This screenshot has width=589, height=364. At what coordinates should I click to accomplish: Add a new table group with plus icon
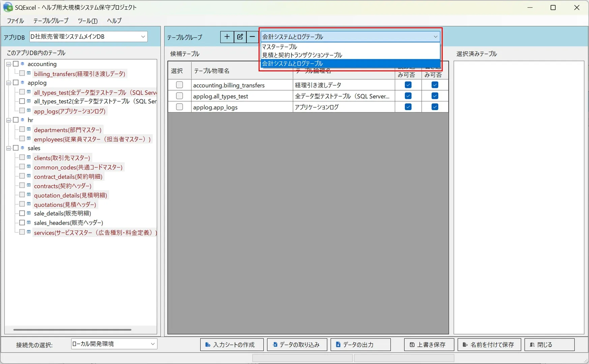tap(227, 37)
